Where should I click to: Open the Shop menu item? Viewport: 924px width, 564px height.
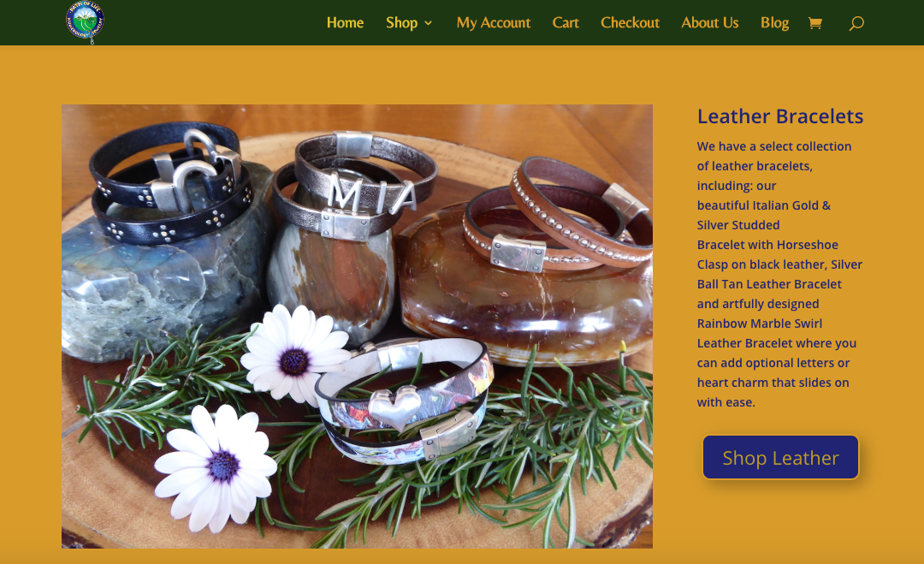(402, 23)
